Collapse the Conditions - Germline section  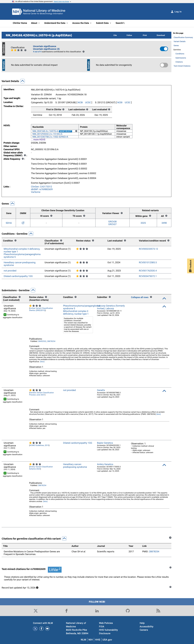point(31,234)
